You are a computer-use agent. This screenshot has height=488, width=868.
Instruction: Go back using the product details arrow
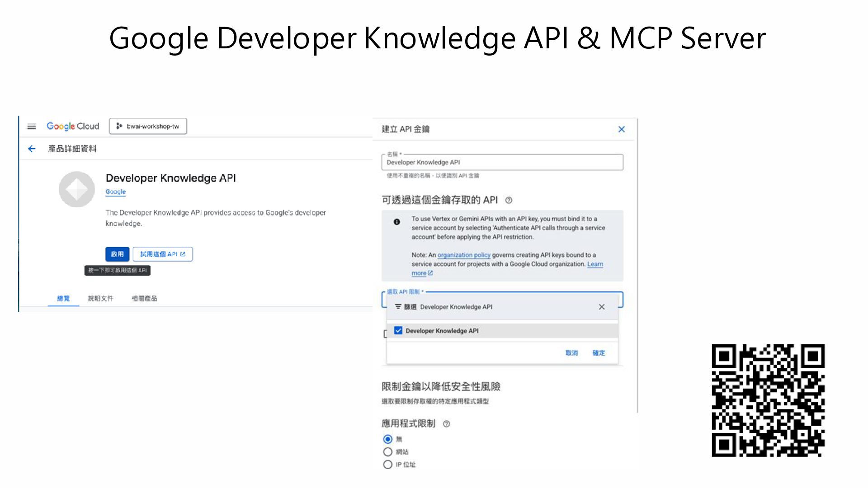[32, 149]
